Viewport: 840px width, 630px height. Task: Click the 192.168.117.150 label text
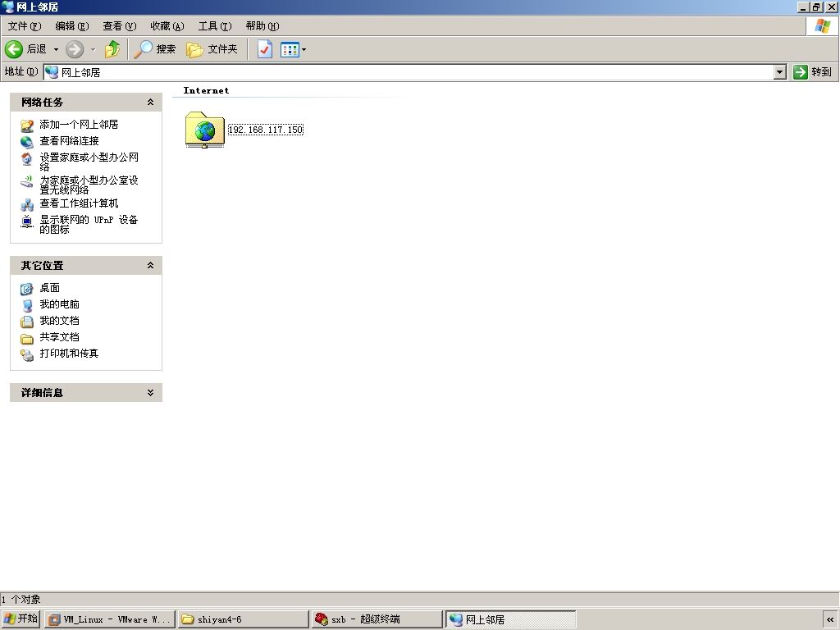pyautogui.click(x=266, y=130)
